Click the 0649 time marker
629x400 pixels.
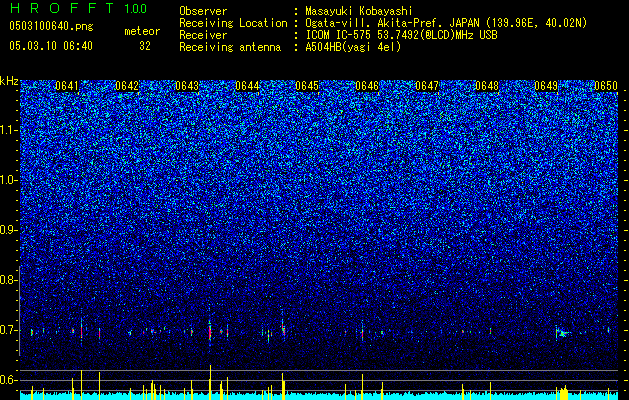[546, 86]
